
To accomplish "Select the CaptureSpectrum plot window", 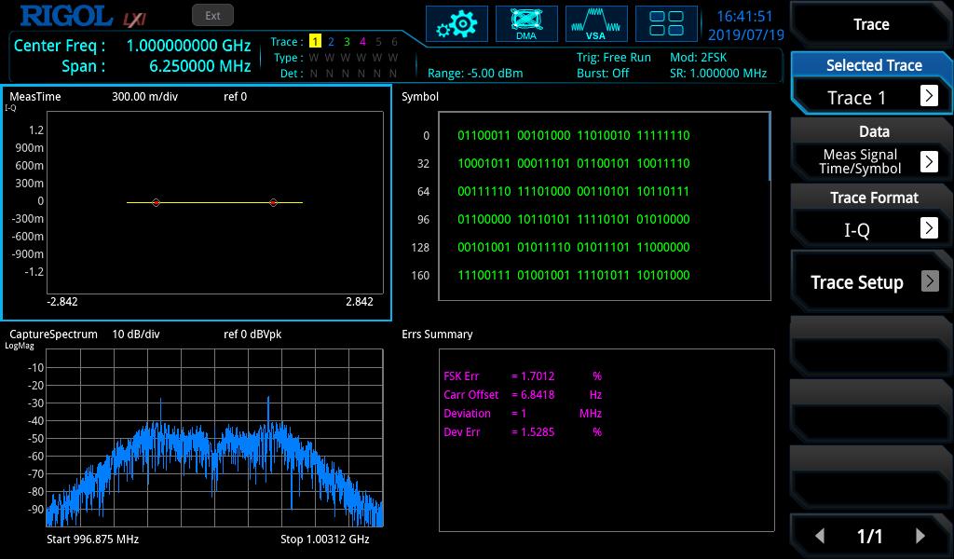I will 215,438.
